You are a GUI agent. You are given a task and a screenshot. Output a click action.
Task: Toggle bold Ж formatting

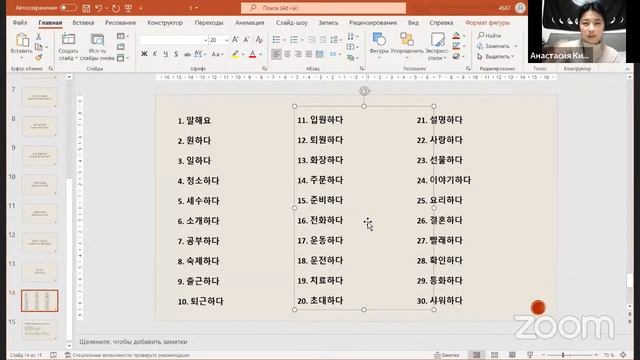pos(144,54)
